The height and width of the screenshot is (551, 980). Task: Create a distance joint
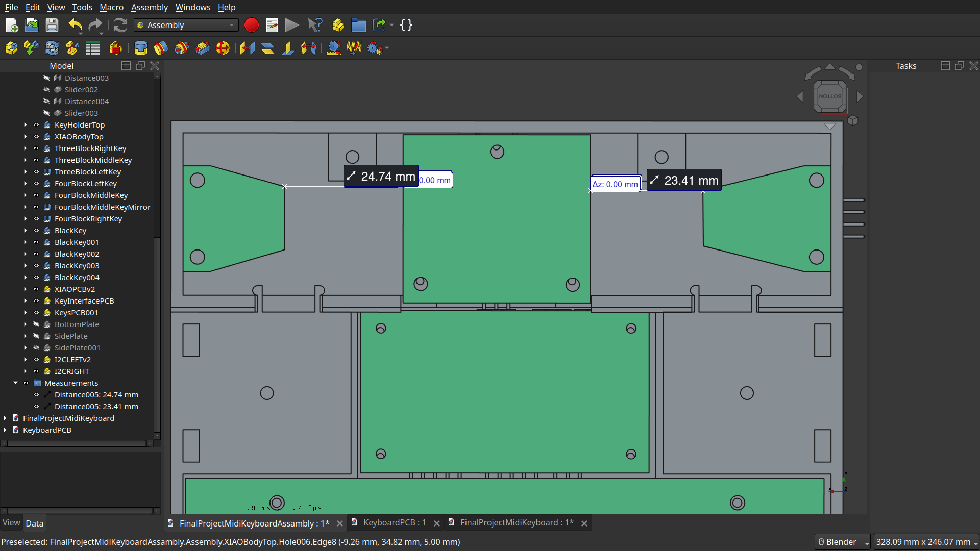[248, 48]
